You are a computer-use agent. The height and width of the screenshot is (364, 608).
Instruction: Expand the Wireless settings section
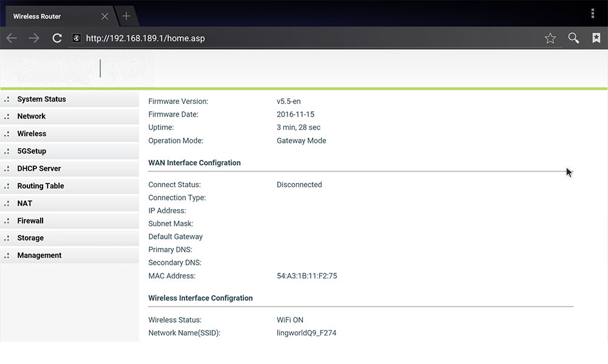click(32, 134)
